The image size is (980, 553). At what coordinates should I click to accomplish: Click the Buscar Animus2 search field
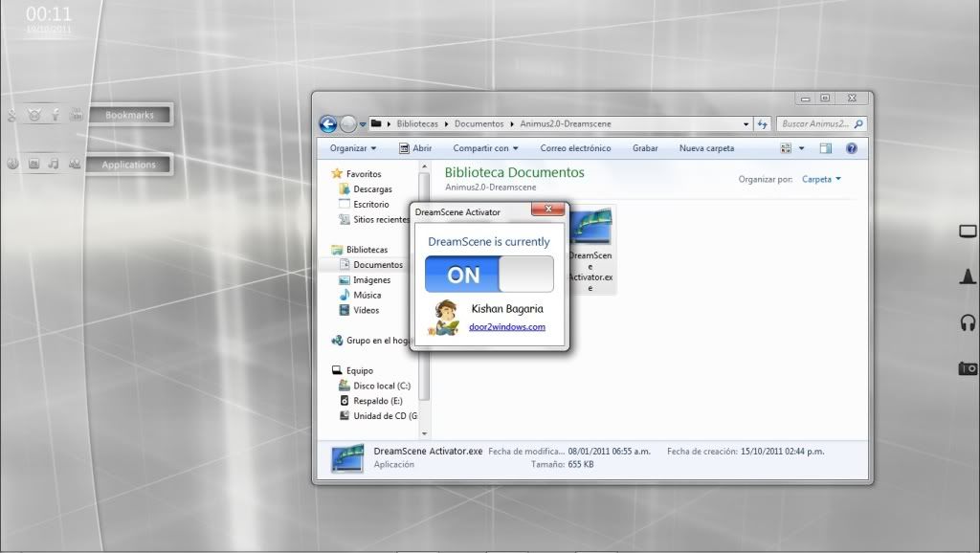tap(815, 123)
